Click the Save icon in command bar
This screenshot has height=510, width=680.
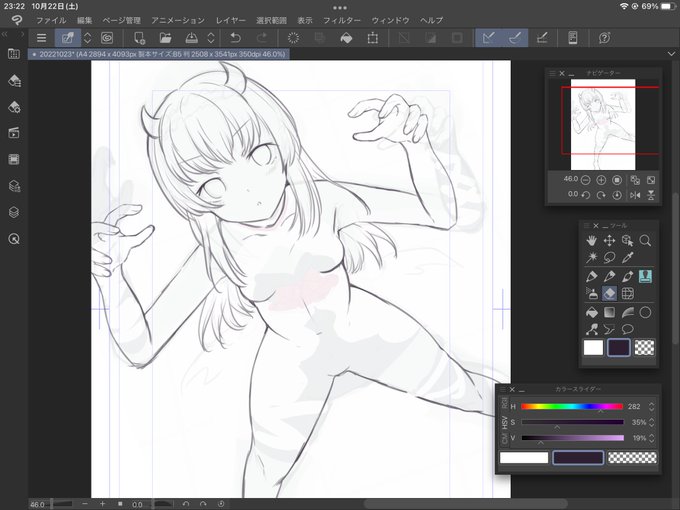coord(191,38)
